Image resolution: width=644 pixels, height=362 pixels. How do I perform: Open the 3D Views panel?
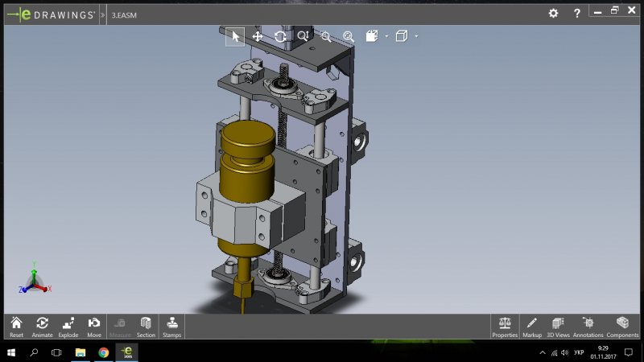pos(559,326)
